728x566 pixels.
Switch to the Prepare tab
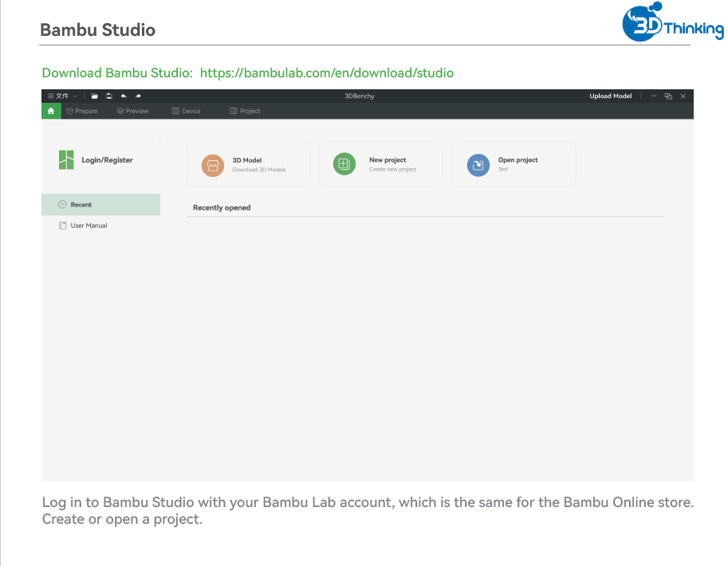coord(82,111)
